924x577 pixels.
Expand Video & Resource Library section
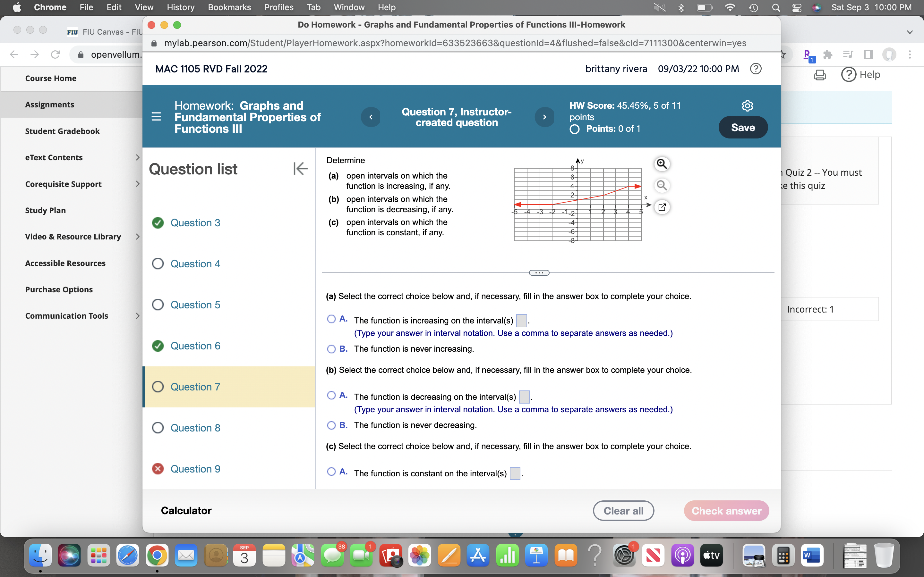pos(137,237)
